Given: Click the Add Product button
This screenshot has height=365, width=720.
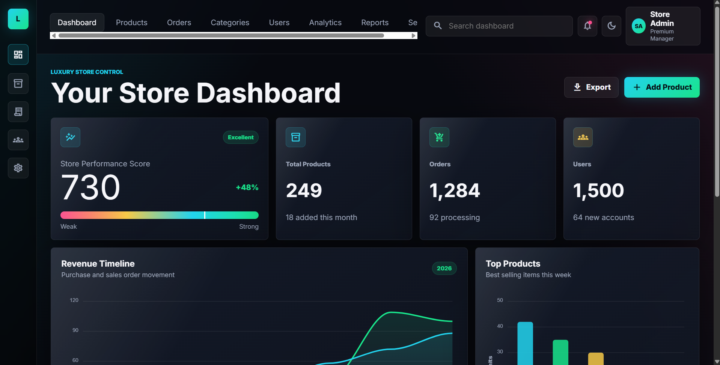Looking at the screenshot, I should [662, 87].
